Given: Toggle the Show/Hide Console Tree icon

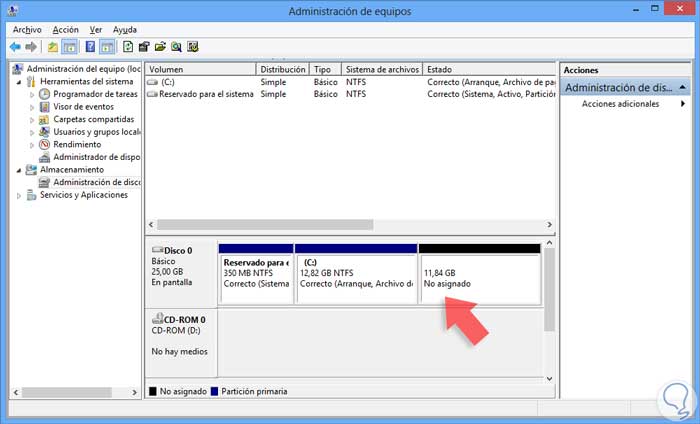Looking at the screenshot, I should [70, 47].
